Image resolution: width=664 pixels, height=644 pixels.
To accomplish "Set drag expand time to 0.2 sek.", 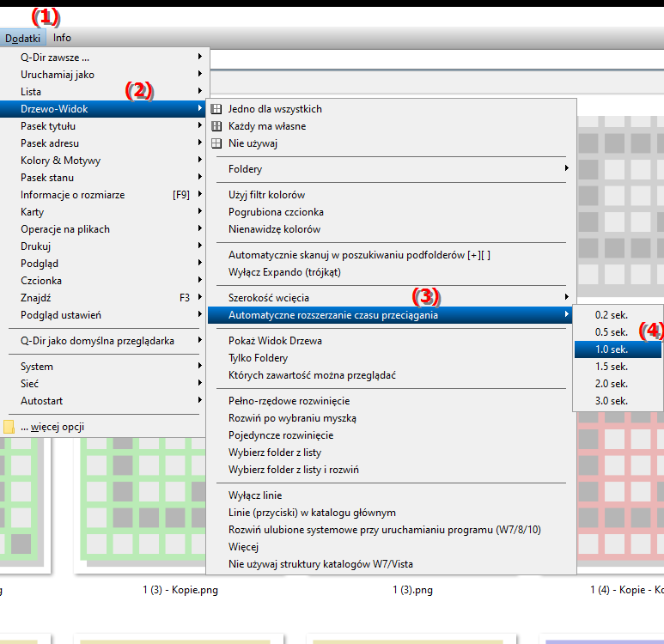I will (618, 315).
